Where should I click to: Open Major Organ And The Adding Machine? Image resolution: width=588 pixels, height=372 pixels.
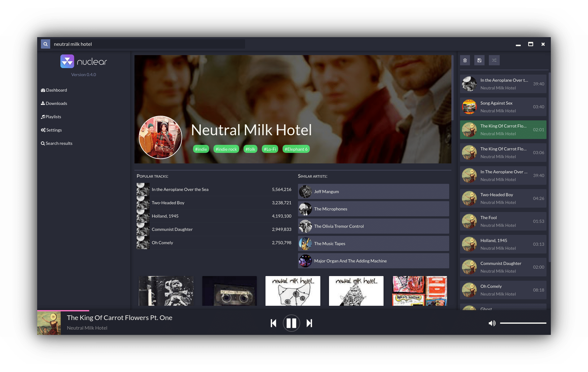click(373, 261)
